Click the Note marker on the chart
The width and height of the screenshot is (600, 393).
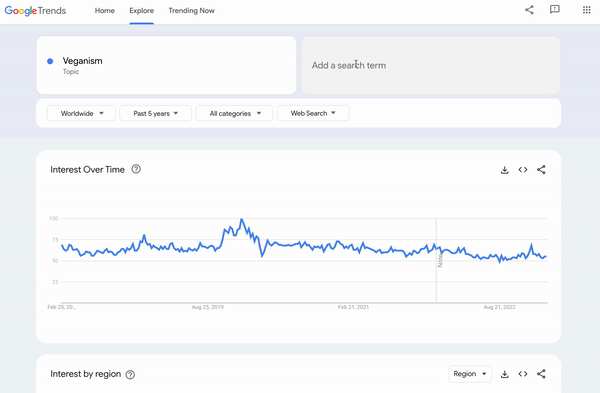pos(440,261)
